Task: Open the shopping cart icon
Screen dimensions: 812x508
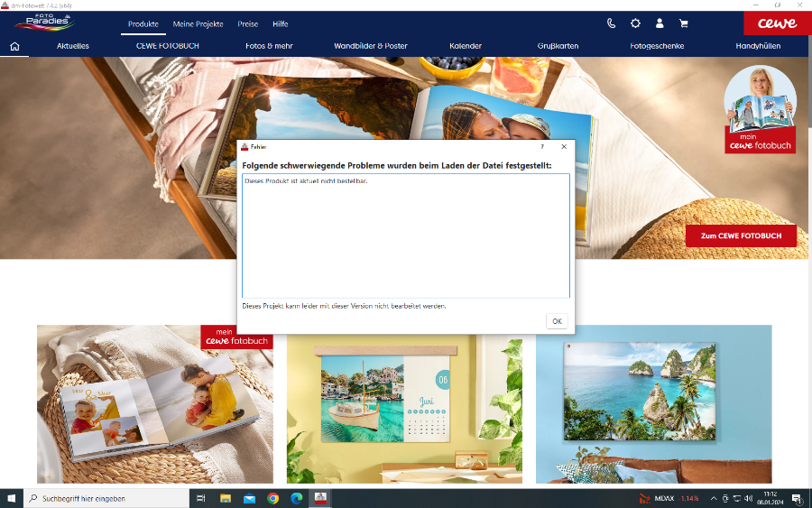Action: (x=684, y=23)
